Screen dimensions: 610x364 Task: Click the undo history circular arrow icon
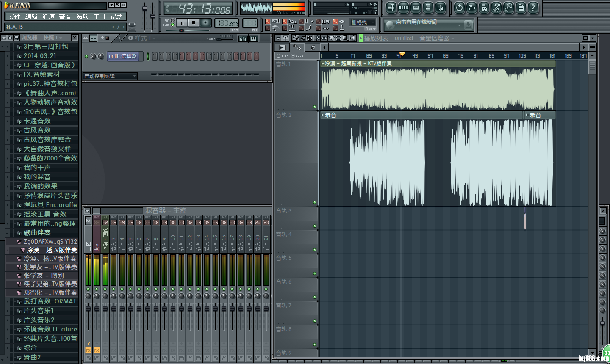[459, 7]
